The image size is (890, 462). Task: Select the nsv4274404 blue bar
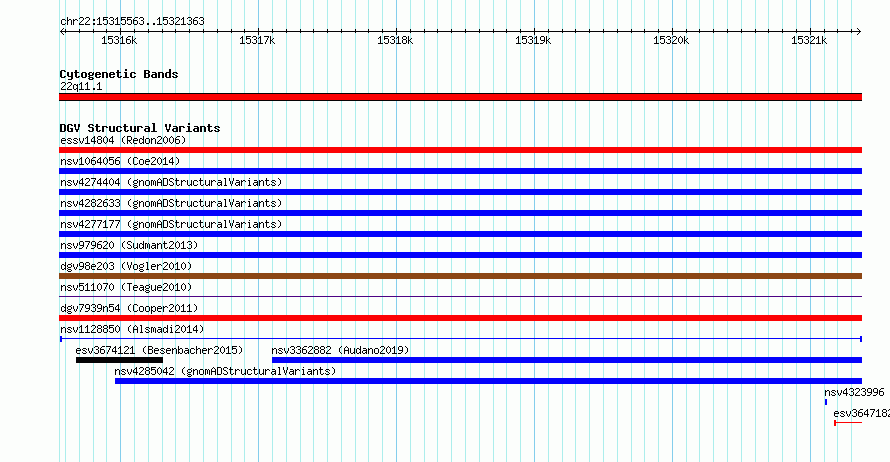tap(460, 192)
